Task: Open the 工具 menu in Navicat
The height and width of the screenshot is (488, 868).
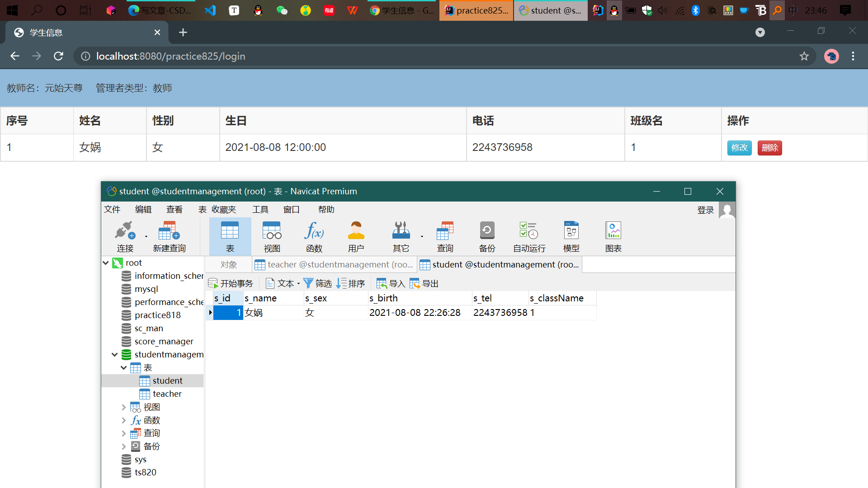Action: pyautogui.click(x=260, y=209)
